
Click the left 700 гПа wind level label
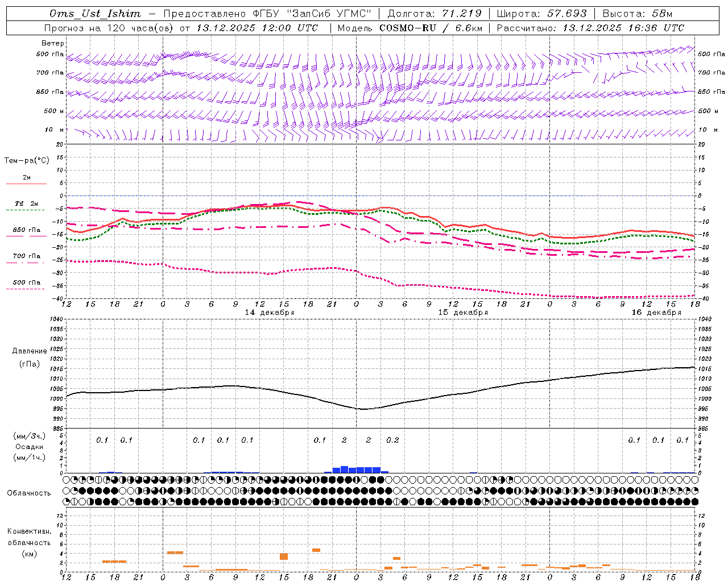50,73
